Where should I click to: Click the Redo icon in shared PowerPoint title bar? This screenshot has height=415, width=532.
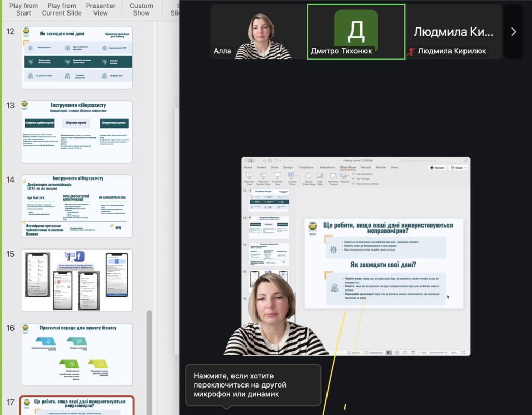pyautogui.click(x=285, y=160)
